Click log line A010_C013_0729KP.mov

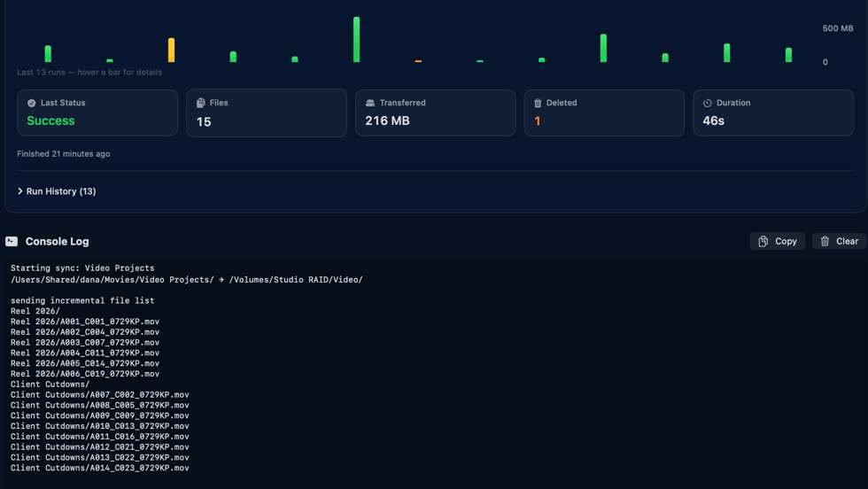point(99,426)
